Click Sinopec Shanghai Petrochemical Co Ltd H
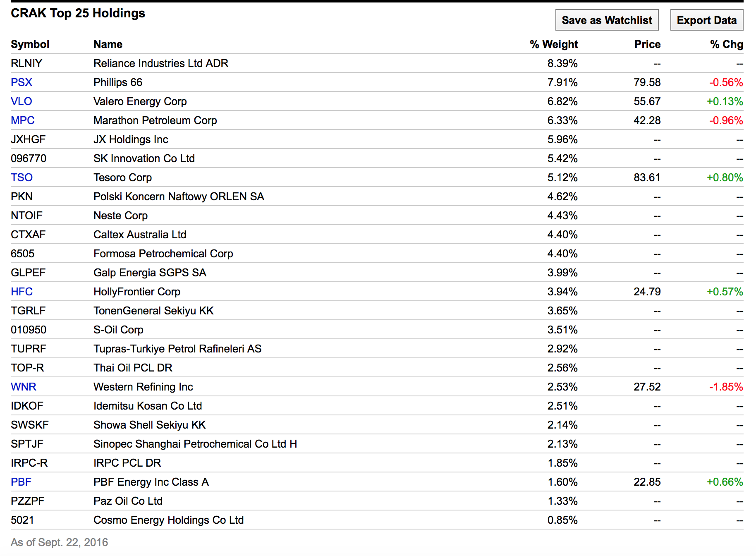This screenshot has width=756, height=556. [x=195, y=444]
